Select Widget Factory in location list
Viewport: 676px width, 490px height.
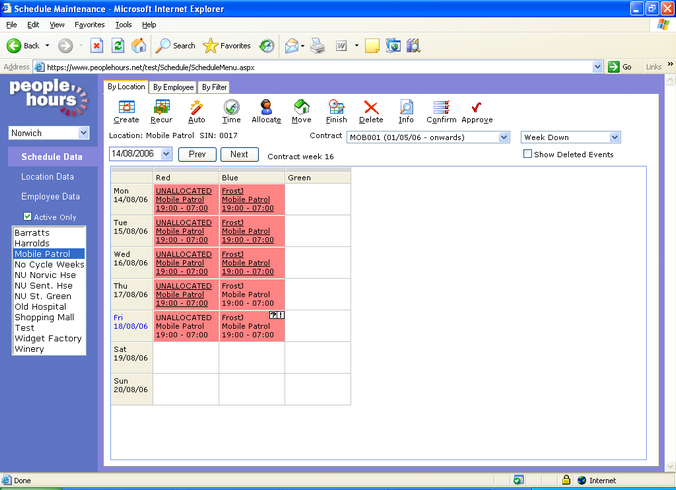tap(48, 339)
